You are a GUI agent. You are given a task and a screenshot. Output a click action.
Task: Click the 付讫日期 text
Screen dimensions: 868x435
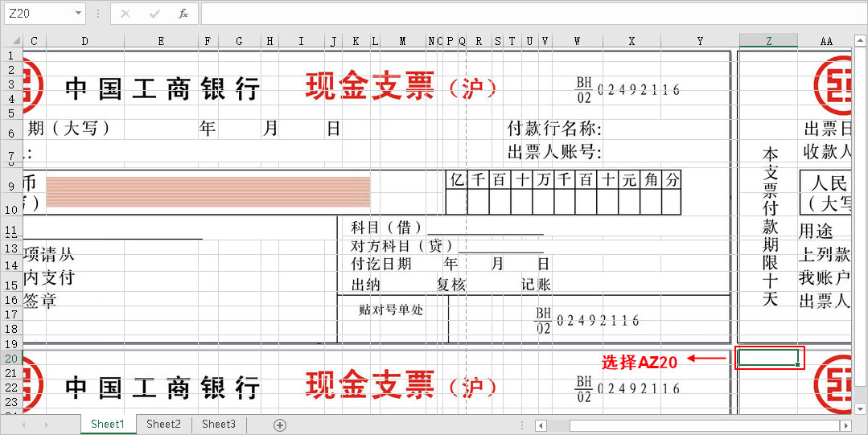click(x=381, y=264)
